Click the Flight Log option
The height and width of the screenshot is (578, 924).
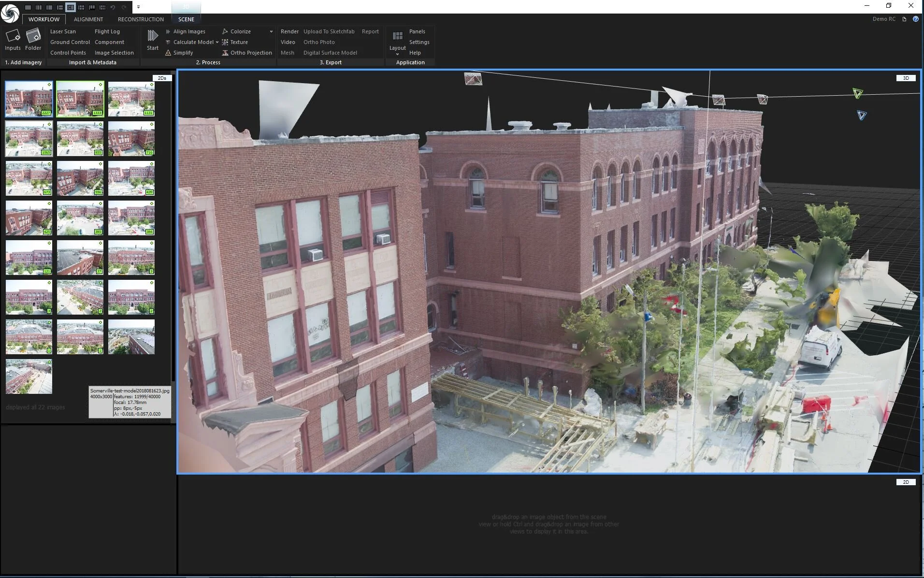coord(107,31)
